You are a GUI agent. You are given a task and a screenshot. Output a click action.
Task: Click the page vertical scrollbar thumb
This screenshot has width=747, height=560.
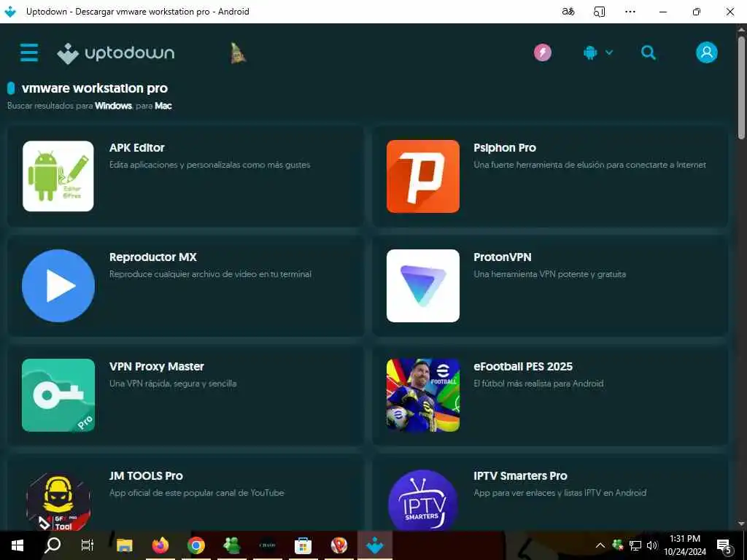point(741,87)
